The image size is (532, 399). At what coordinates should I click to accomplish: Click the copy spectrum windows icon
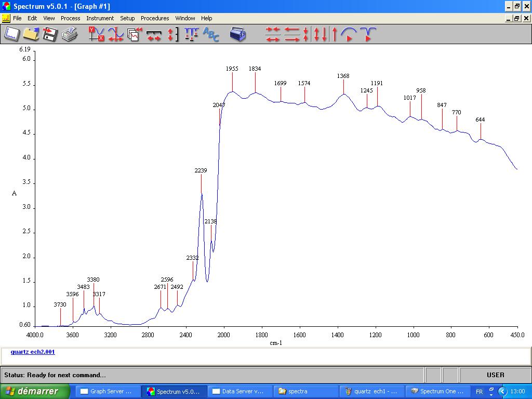click(135, 34)
